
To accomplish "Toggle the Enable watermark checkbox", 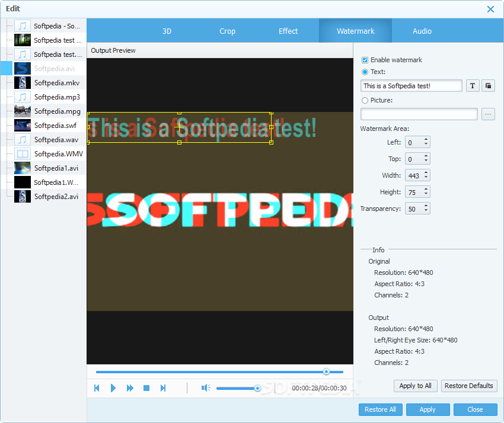I will coord(365,60).
